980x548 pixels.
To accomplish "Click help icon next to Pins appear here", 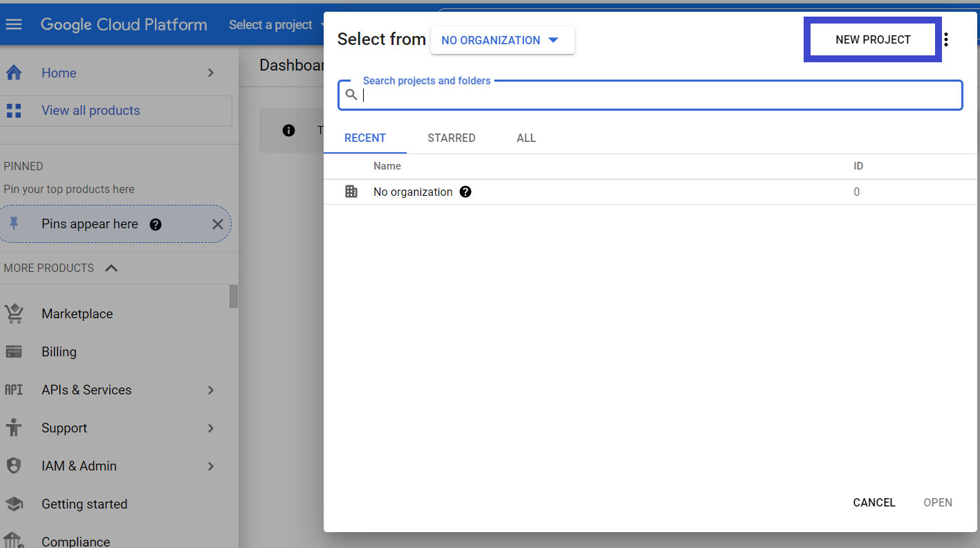I will click(x=156, y=224).
